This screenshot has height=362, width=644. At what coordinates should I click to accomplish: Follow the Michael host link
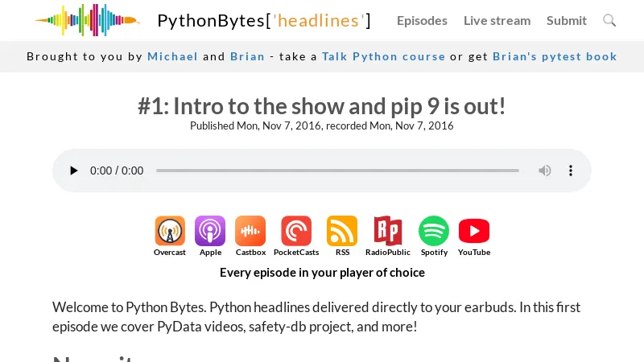pos(172,56)
